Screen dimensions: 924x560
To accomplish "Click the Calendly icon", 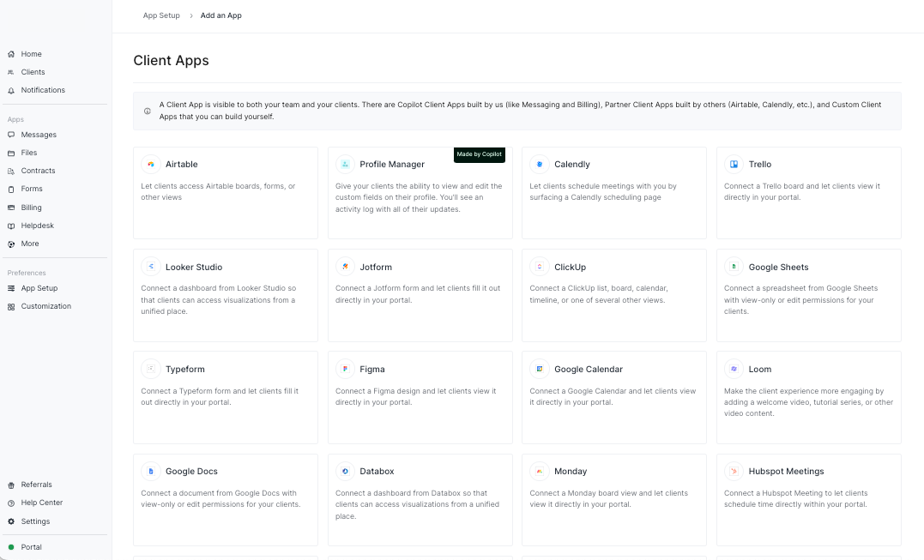I will tap(540, 164).
